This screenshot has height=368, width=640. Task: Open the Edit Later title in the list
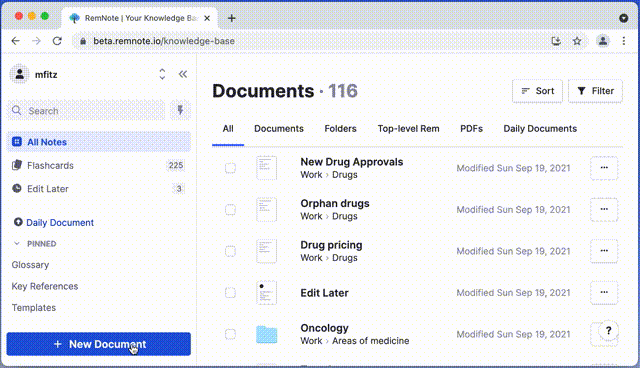click(324, 293)
